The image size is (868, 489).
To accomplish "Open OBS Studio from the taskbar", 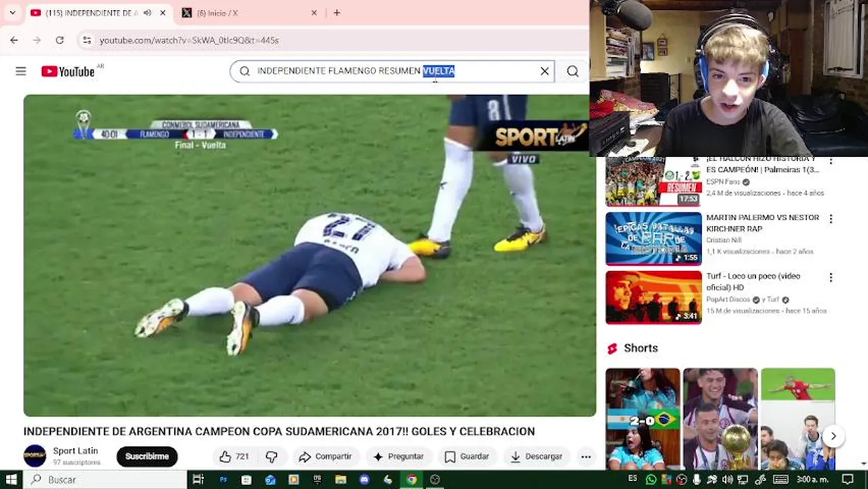I will click(x=435, y=479).
